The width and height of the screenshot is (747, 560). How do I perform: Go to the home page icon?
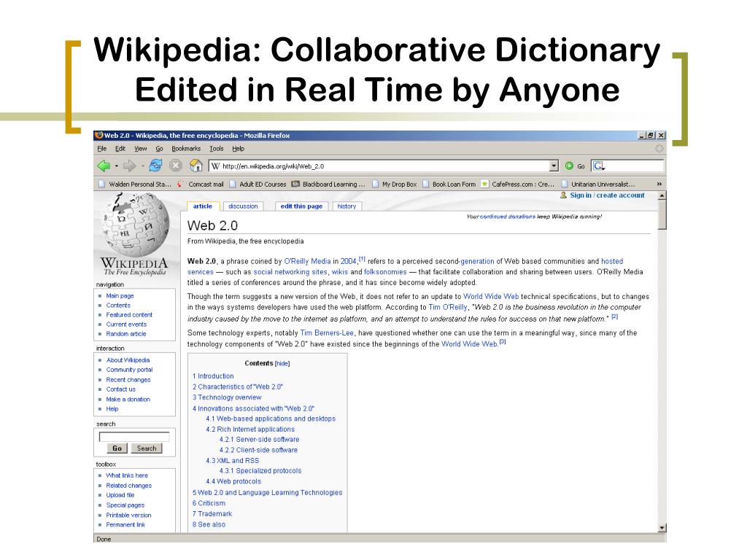(x=196, y=166)
